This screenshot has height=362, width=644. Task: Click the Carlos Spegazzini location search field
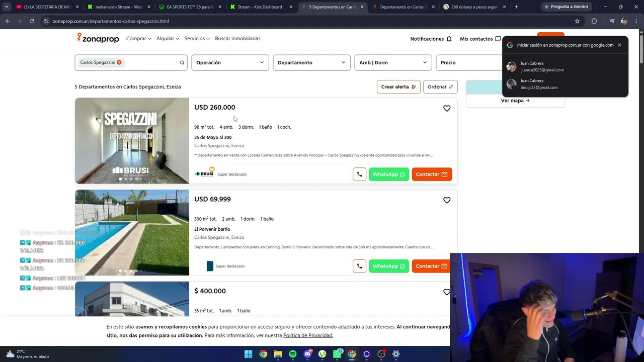[x=131, y=62]
